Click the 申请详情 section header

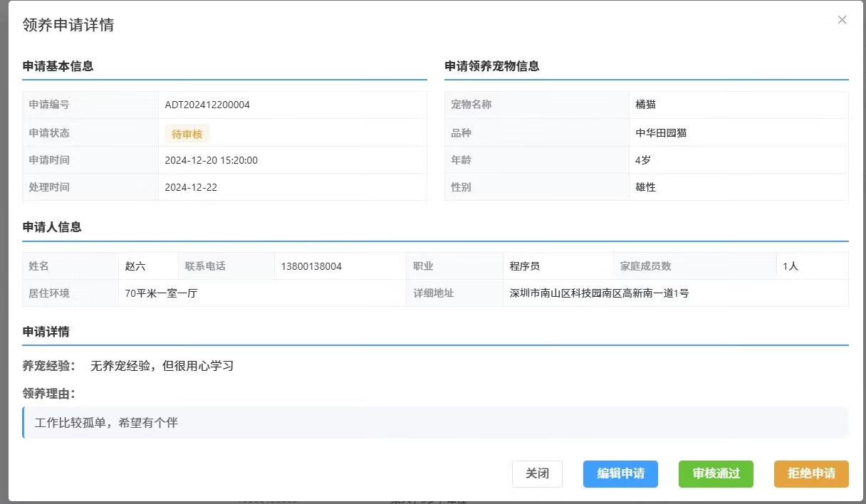[x=46, y=331]
